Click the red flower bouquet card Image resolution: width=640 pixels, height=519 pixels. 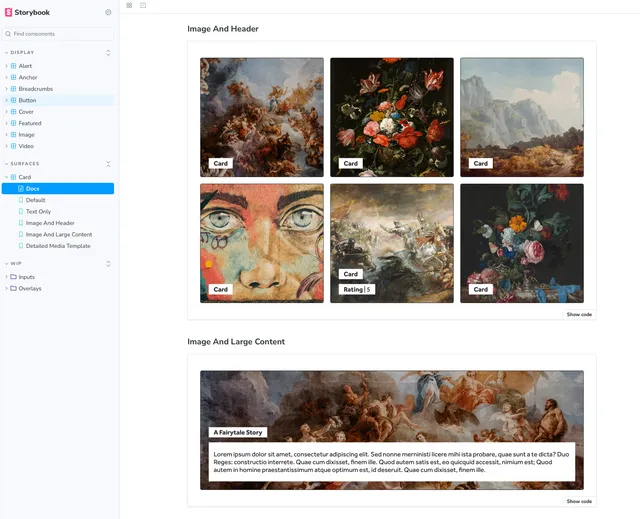click(x=392, y=117)
